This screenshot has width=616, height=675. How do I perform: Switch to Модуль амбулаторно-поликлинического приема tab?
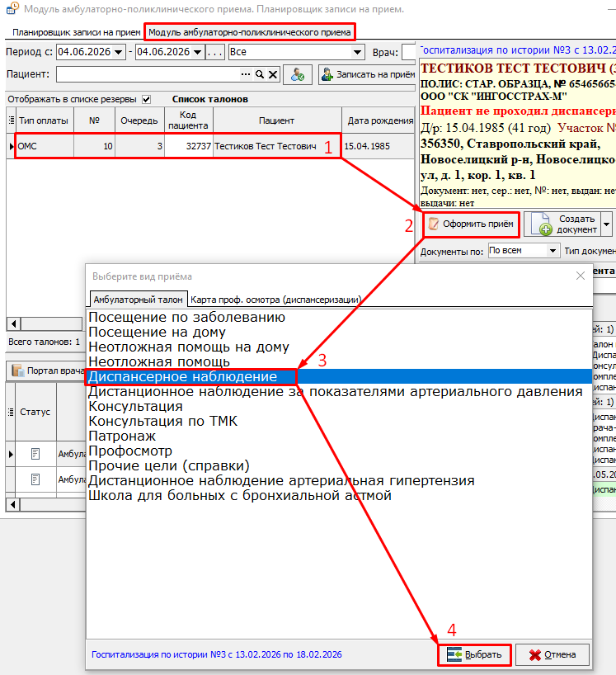click(250, 32)
